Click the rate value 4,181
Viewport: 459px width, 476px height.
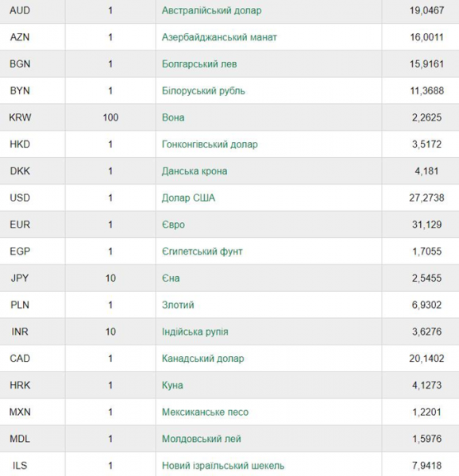(x=426, y=171)
